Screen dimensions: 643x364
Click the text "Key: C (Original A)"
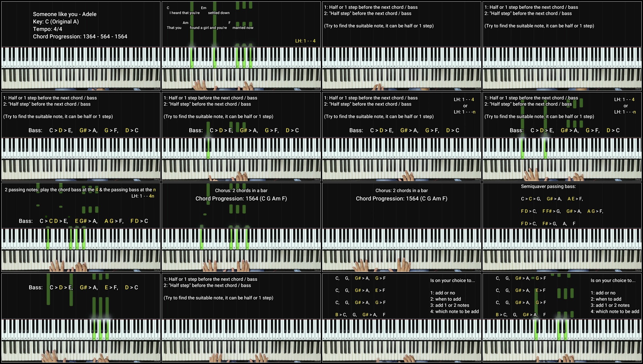tap(56, 22)
